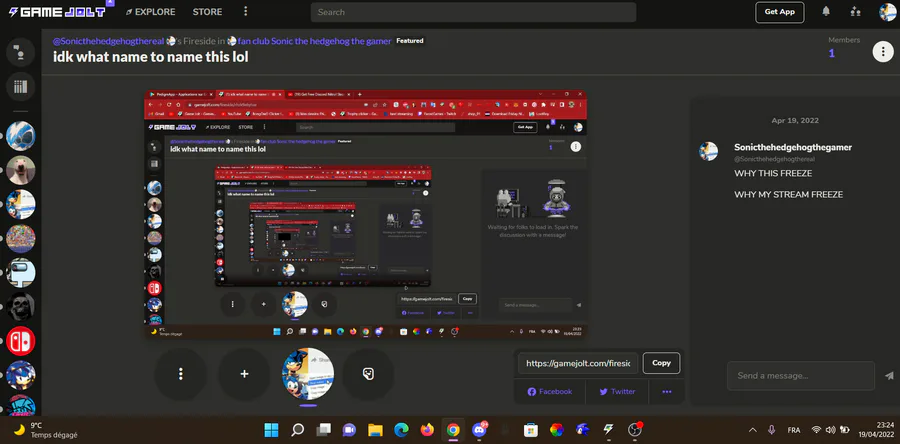
Task: Open the blue swirl community in sidebar
Action: pos(21,136)
